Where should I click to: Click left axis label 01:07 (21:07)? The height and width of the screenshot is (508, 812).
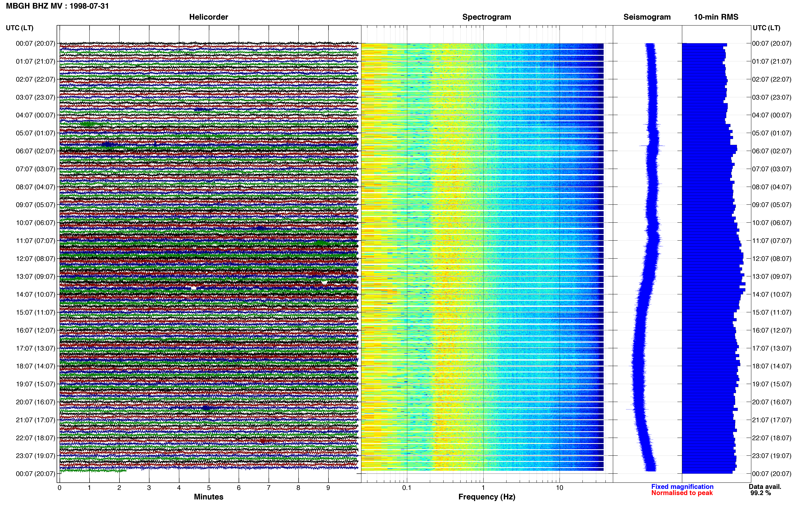click(36, 61)
